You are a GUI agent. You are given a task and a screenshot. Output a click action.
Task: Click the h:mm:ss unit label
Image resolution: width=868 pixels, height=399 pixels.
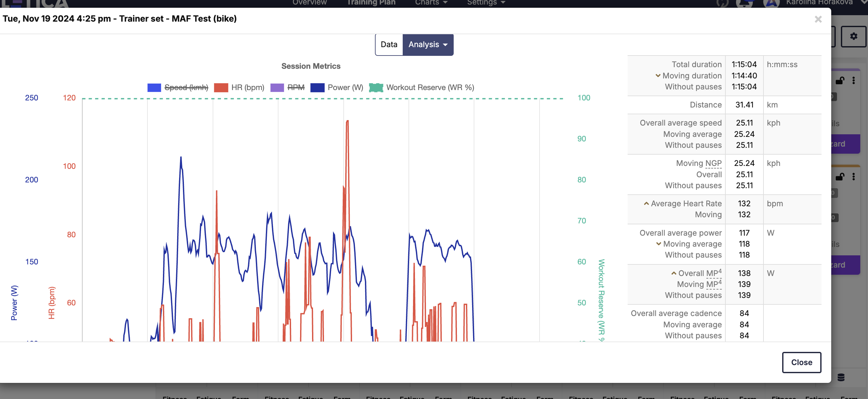coord(782,64)
